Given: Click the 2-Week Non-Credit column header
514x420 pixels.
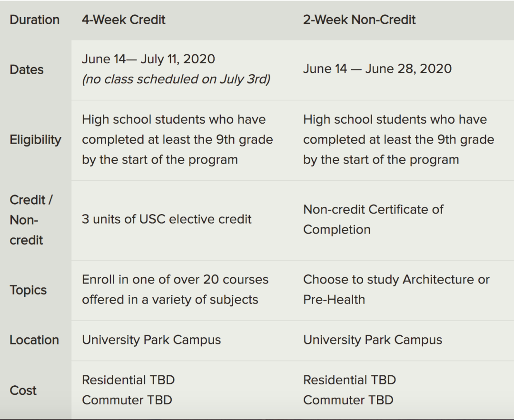Looking at the screenshot, I should tap(359, 20).
